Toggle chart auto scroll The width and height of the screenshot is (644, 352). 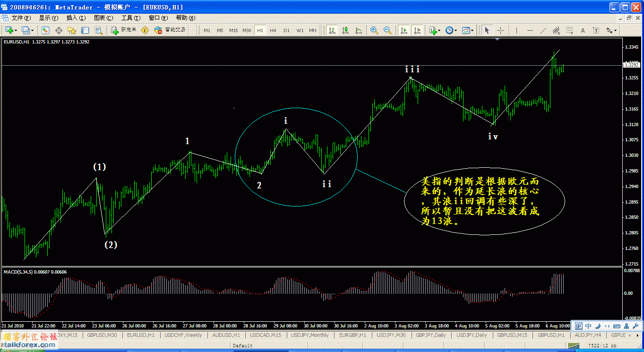tap(404, 30)
